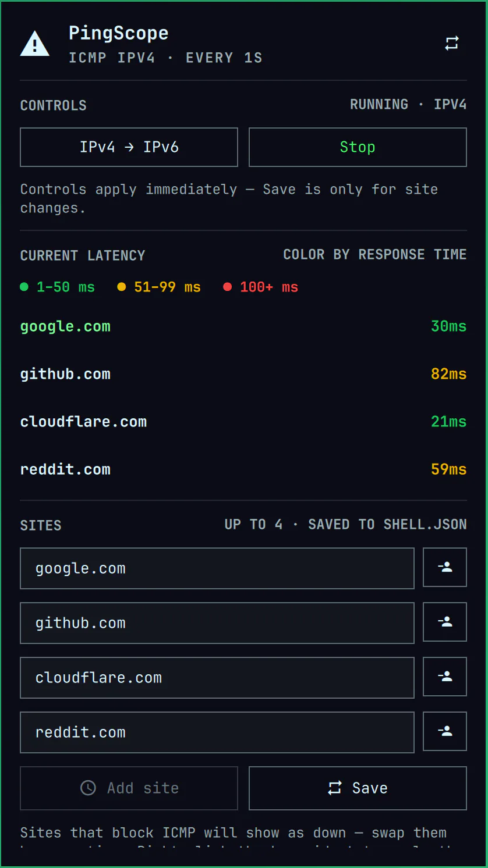488x868 pixels.
Task: Click the repeat arrows icon in header
Action: [452, 43]
